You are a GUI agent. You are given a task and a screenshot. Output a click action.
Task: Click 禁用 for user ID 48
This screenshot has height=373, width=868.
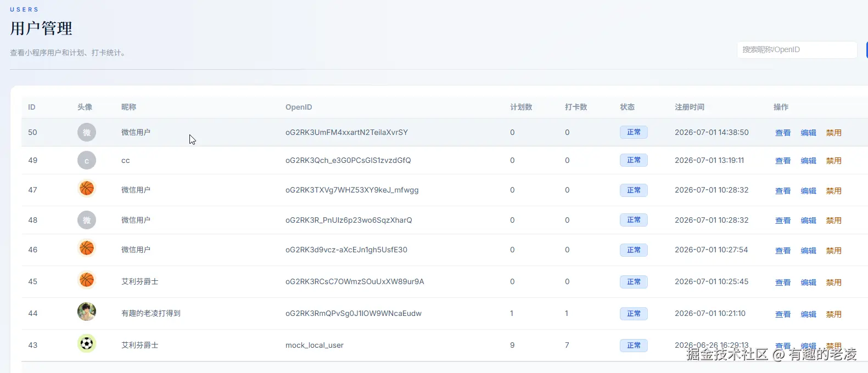[x=833, y=221]
